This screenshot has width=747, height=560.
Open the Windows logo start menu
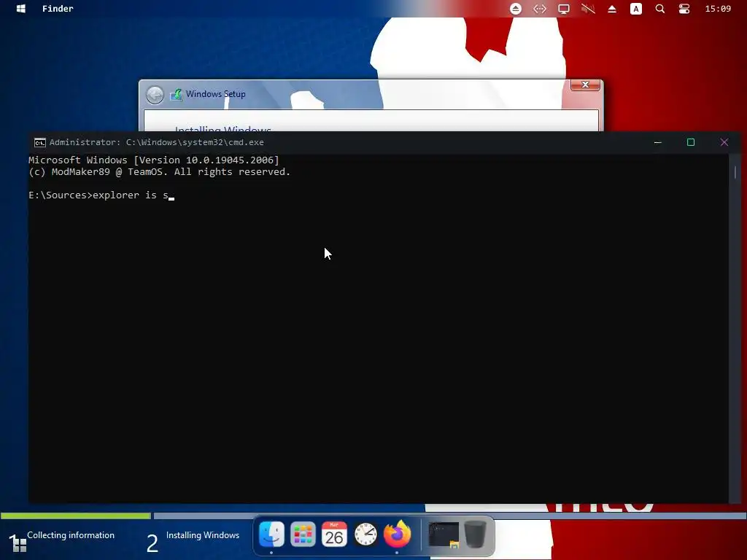[20, 9]
